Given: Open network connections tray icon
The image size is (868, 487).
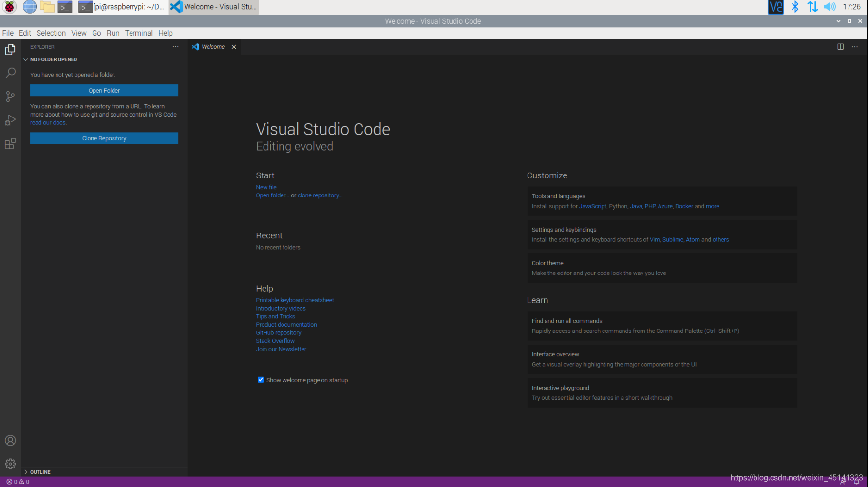Looking at the screenshot, I should coord(812,7).
